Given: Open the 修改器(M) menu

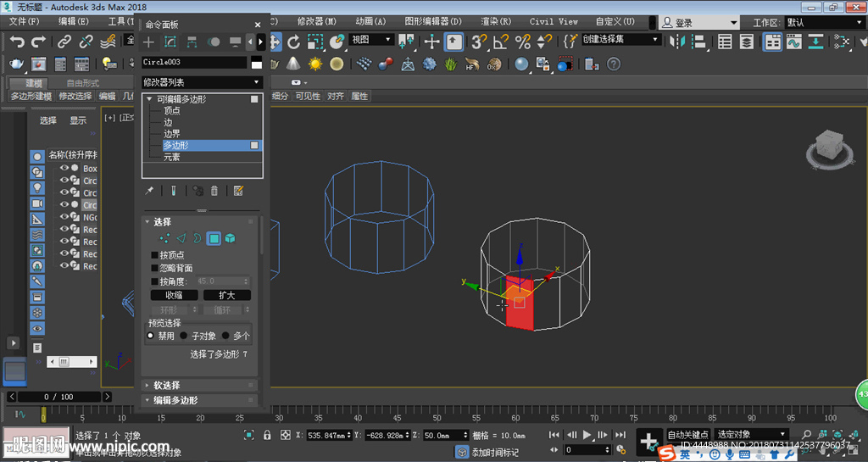Looking at the screenshot, I should tap(317, 21).
